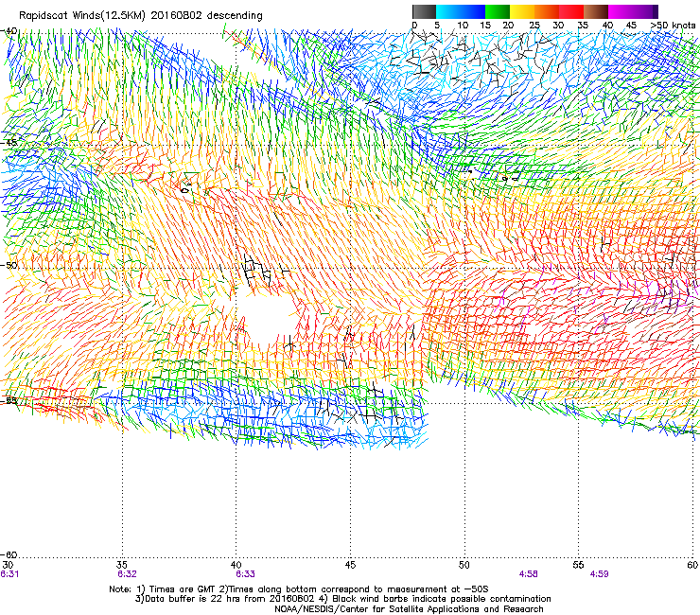Click the '35' longitude axis label at the bottom
700x615 pixels.
pos(122,565)
